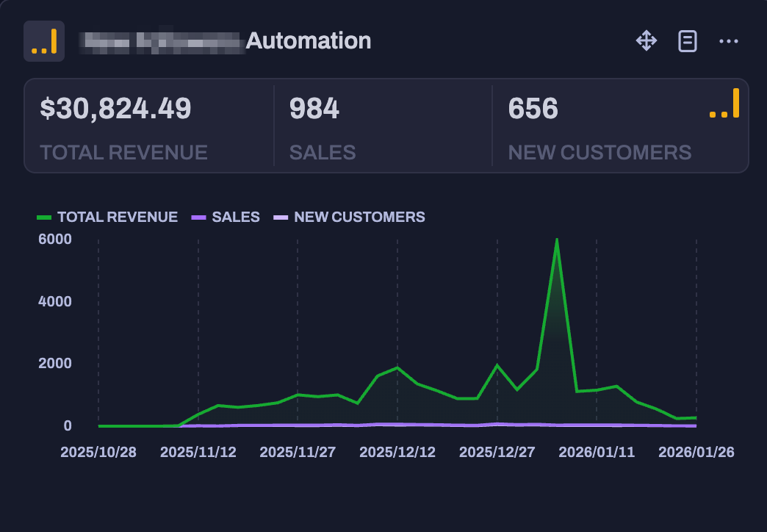Click the 6000 value on the y-axis

pos(57,239)
